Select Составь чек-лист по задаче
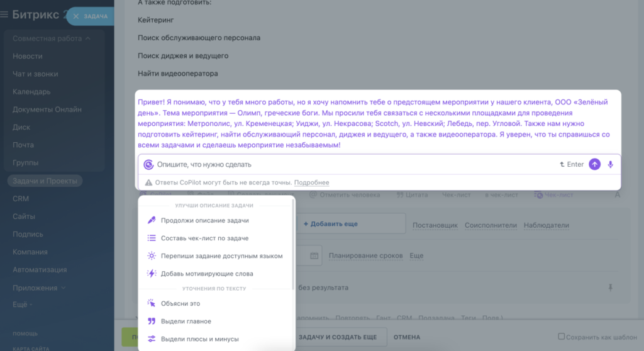 click(x=204, y=238)
